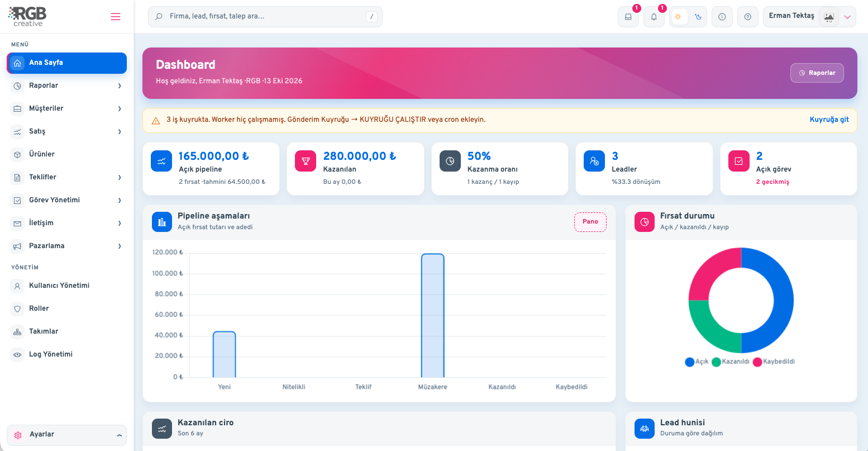Viewport: 868px width, 451px height.
Task: Open Ürünler in the sidebar
Action: [x=67, y=154]
